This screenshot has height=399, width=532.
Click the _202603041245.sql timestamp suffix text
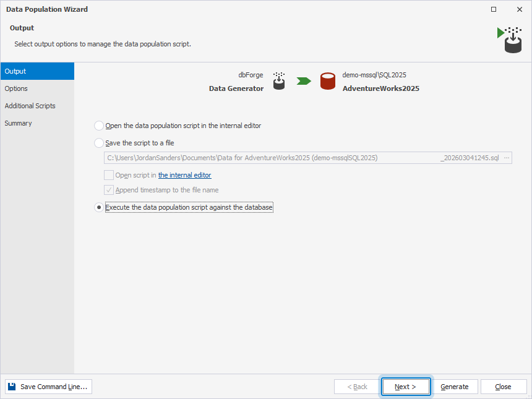[x=470, y=158]
